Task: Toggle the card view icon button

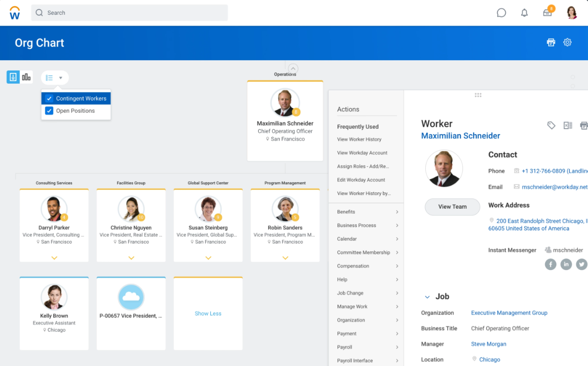Action: pos(13,77)
